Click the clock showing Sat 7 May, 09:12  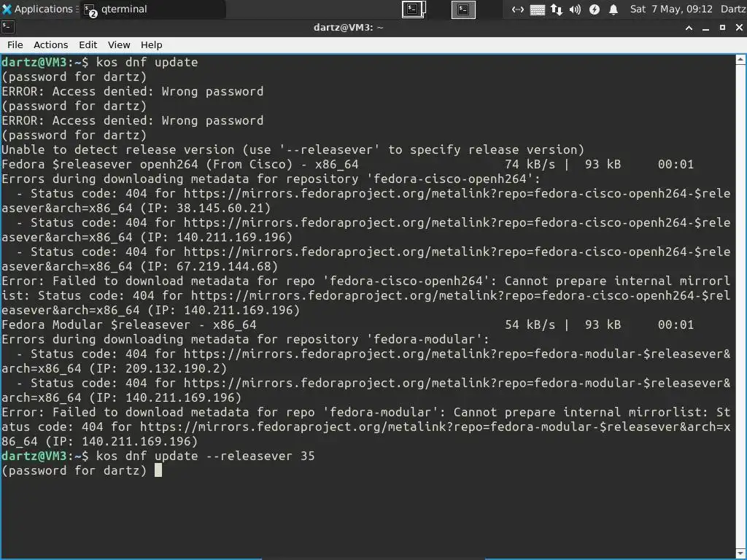click(x=671, y=9)
